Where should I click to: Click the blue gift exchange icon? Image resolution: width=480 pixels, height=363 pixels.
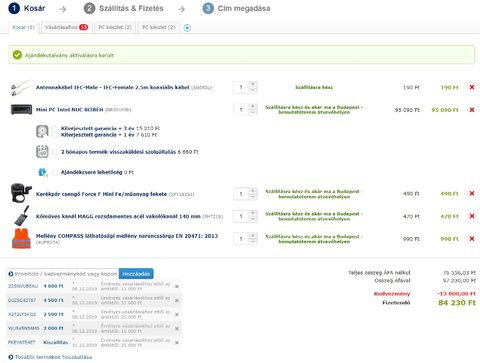pos(43,172)
